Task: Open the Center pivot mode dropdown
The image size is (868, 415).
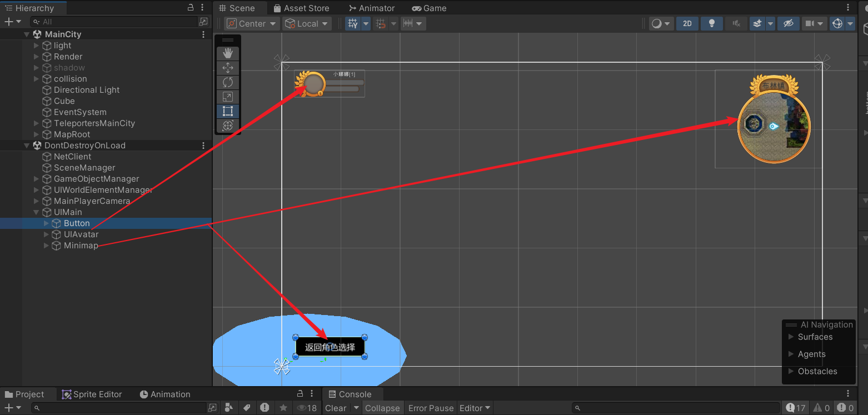Action: (252, 23)
